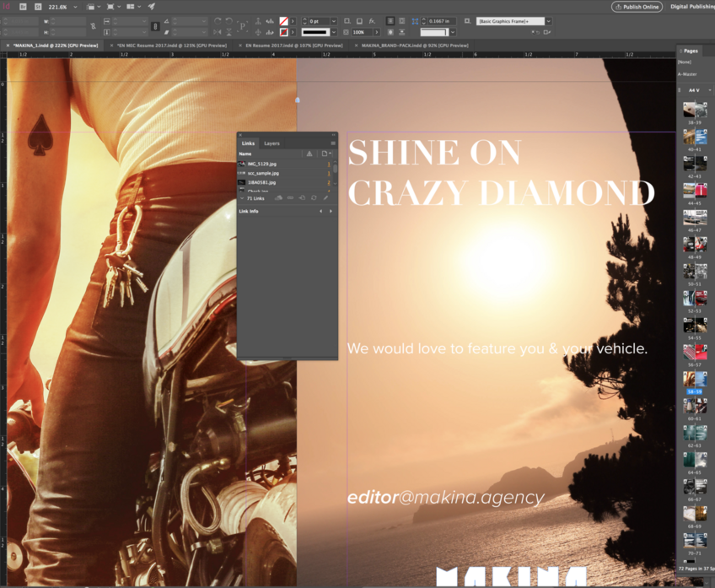Switch to the Layers tab
Image resolution: width=715 pixels, height=588 pixels.
point(271,143)
